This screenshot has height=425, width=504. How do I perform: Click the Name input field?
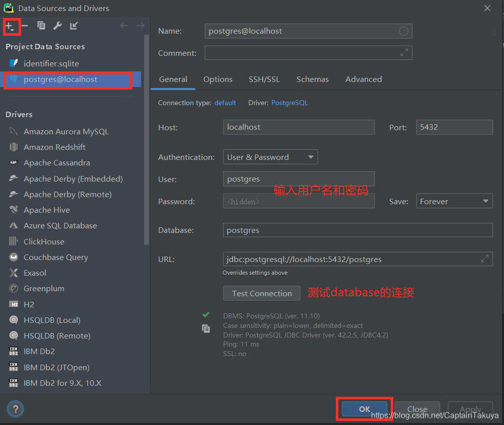coord(308,31)
